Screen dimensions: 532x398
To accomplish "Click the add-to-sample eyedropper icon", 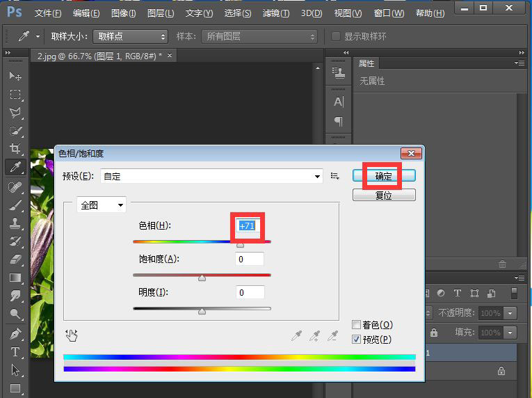I will [315, 336].
